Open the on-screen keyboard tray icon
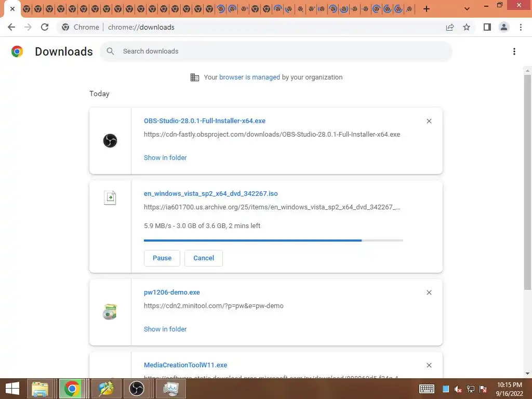The image size is (532, 399). (x=427, y=389)
